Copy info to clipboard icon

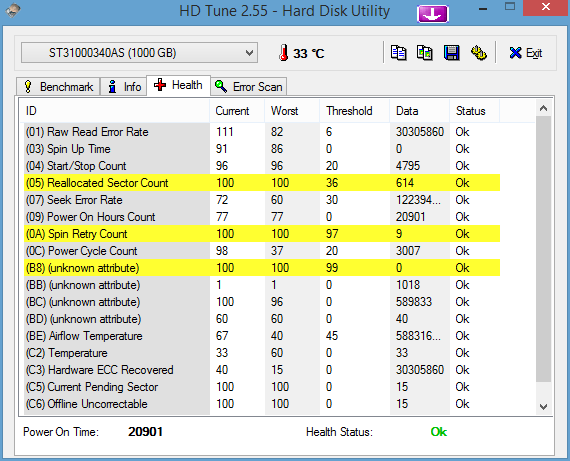(398, 53)
